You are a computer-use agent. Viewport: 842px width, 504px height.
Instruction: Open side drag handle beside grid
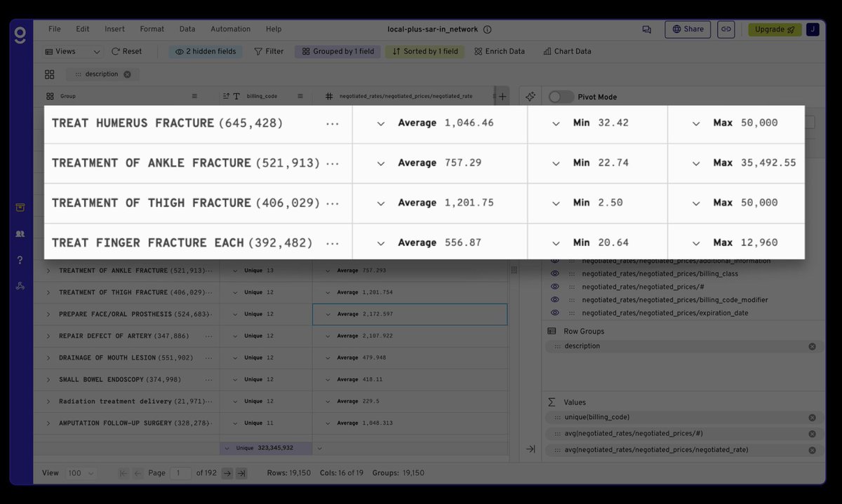514,270
